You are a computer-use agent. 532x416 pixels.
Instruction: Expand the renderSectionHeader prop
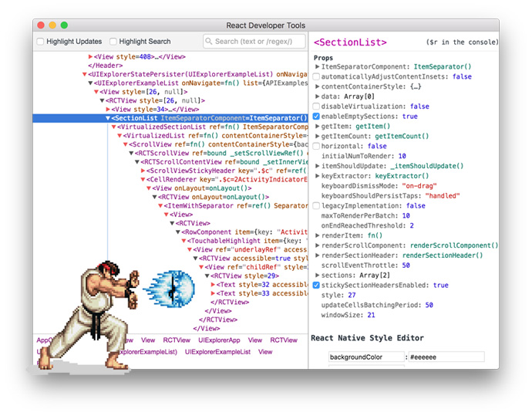click(317, 255)
